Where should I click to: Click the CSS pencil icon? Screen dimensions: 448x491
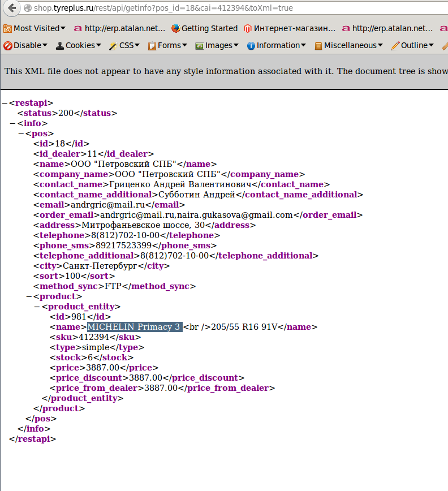point(113,46)
